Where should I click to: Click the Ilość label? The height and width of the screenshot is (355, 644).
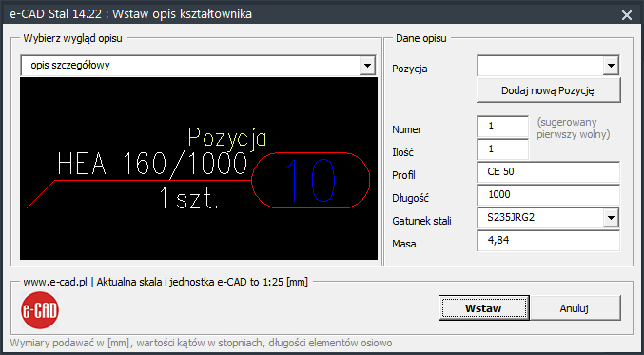403,152
